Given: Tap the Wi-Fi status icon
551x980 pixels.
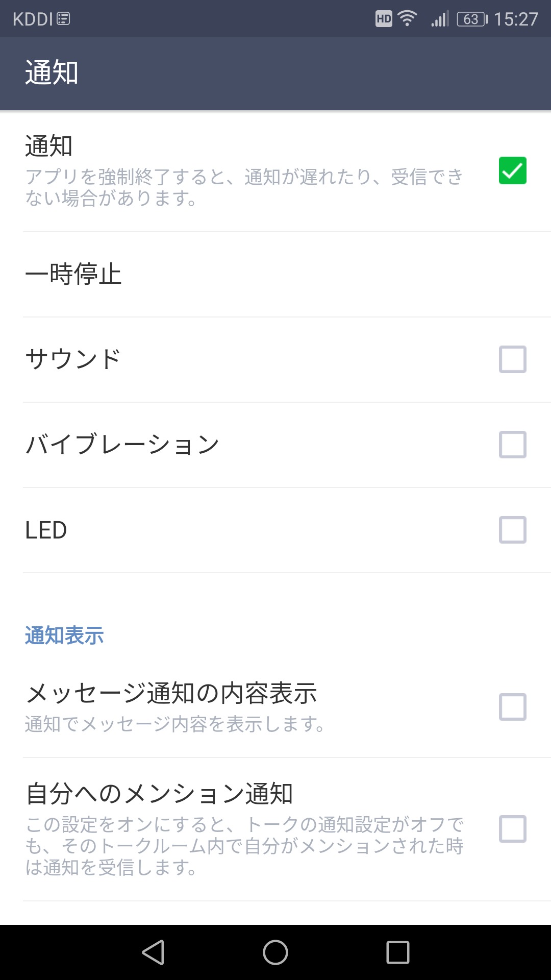Looking at the screenshot, I should pyautogui.click(x=407, y=19).
